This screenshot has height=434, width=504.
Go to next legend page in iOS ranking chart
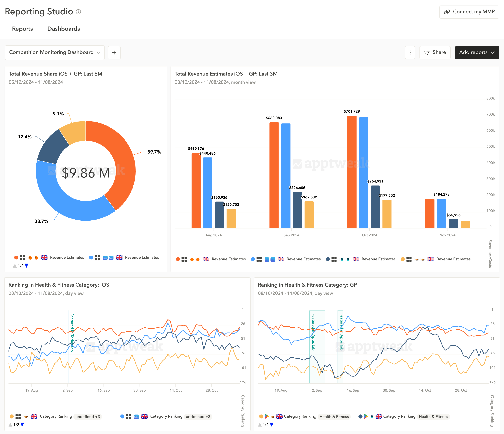click(x=22, y=425)
